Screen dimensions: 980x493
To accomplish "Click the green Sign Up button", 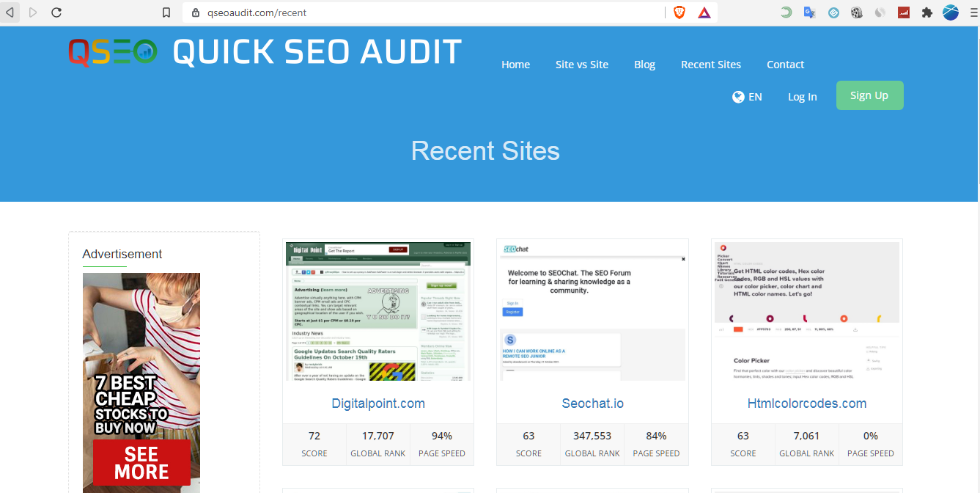I will [x=869, y=95].
